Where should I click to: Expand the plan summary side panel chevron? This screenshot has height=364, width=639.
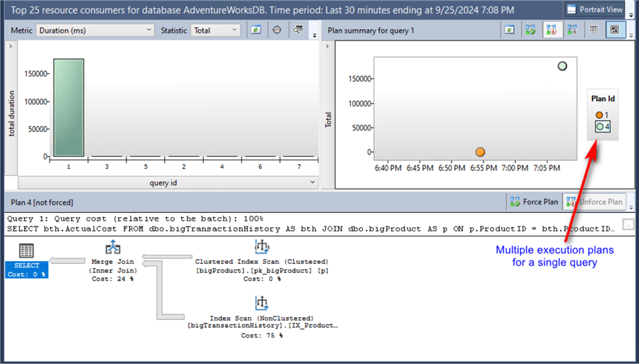327,46
